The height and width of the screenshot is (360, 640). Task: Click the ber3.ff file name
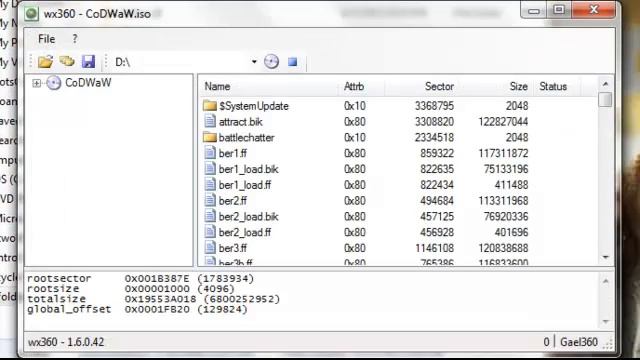click(x=233, y=248)
